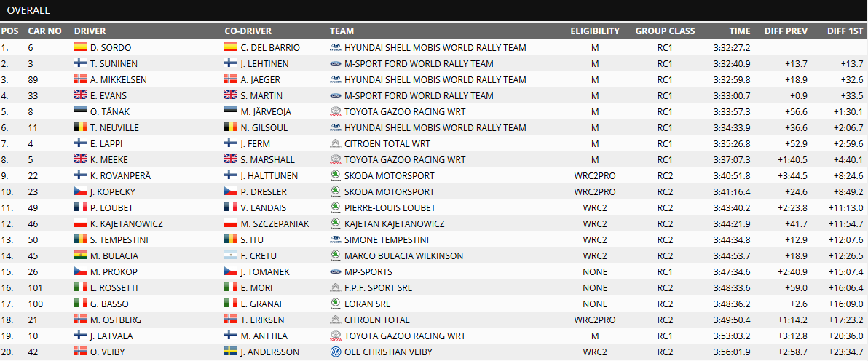Click the Toyota logo in O. Tänak's row
Image resolution: width=868 pixels, height=361 pixels.
(335, 112)
